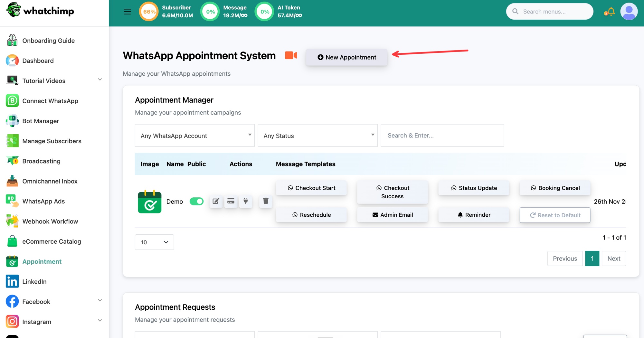The image size is (644, 338).
Task: Go to Dashboard in the sidebar
Action: tap(38, 61)
